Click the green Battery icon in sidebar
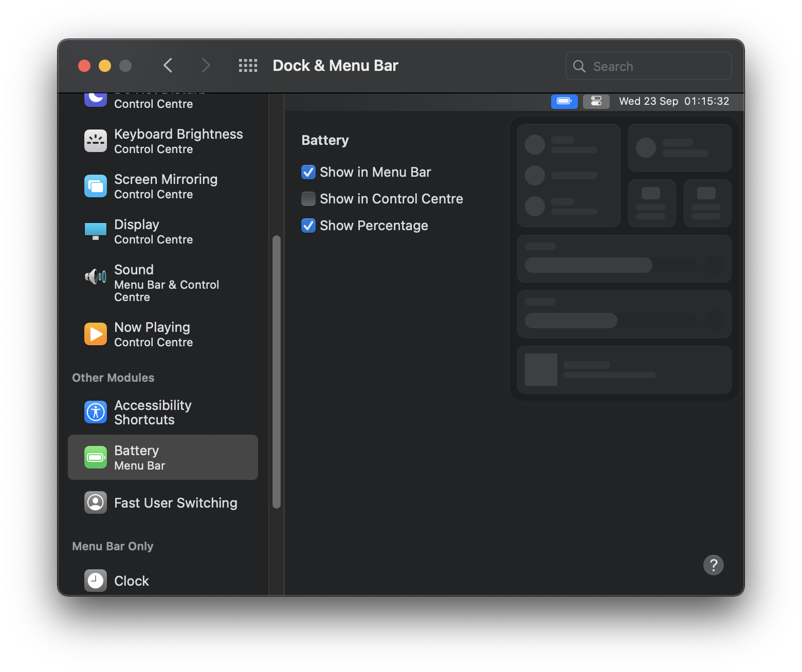The image size is (802, 672). (x=96, y=457)
